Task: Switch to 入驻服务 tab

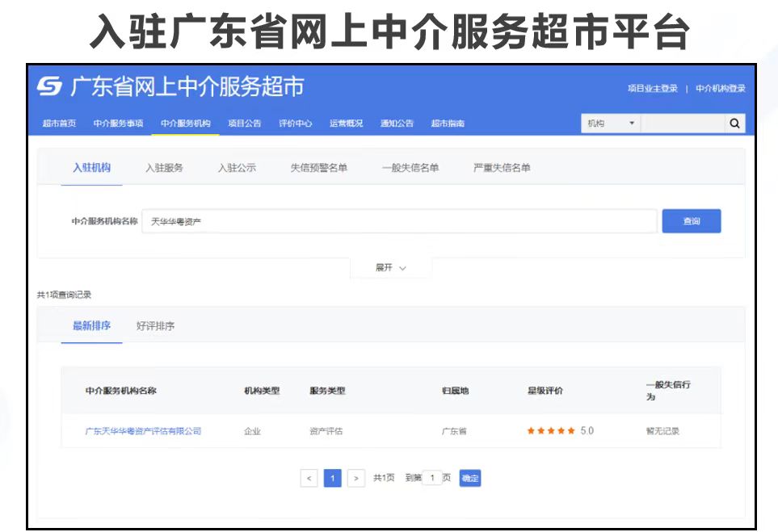Action: point(164,168)
